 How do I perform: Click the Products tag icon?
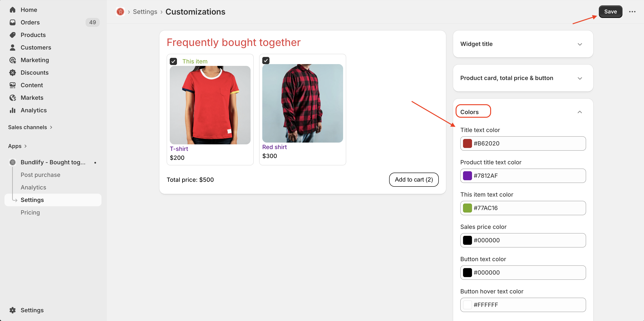(13, 35)
